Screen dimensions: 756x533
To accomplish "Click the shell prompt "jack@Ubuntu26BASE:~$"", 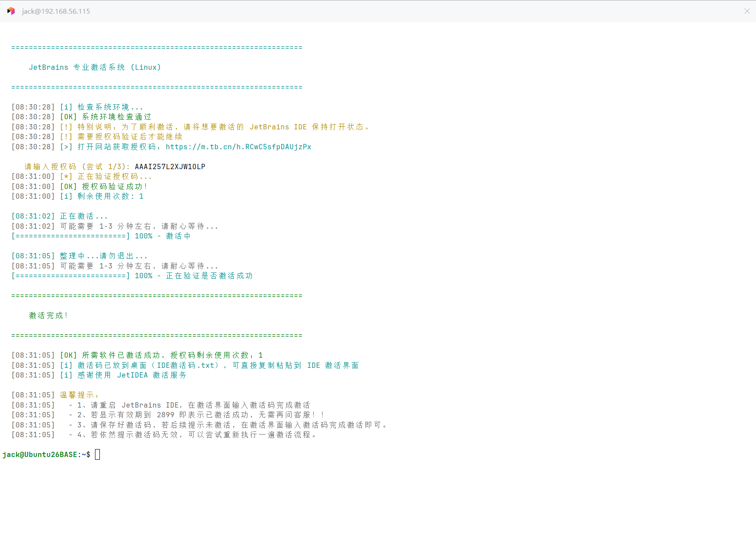I will (x=46, y=454).
